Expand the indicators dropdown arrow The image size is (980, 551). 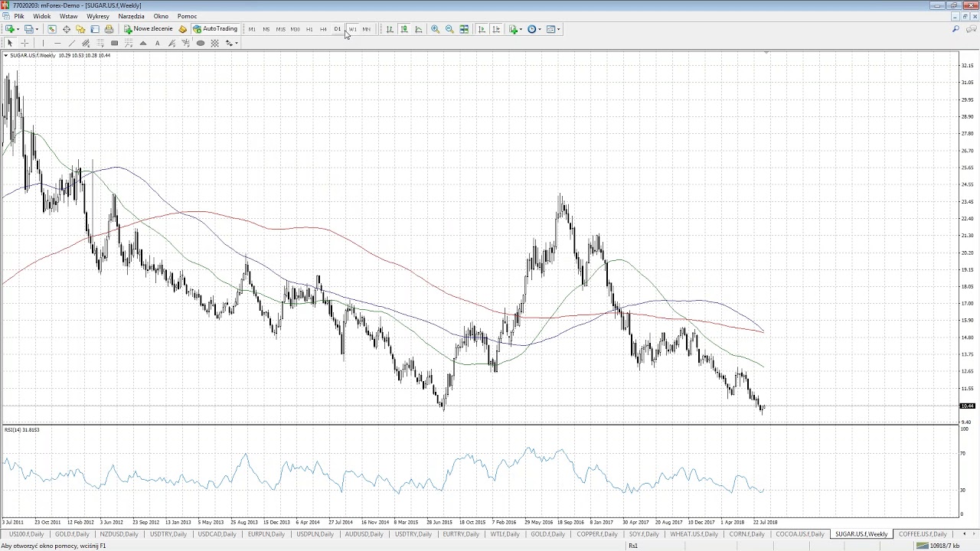click(521, 29)
